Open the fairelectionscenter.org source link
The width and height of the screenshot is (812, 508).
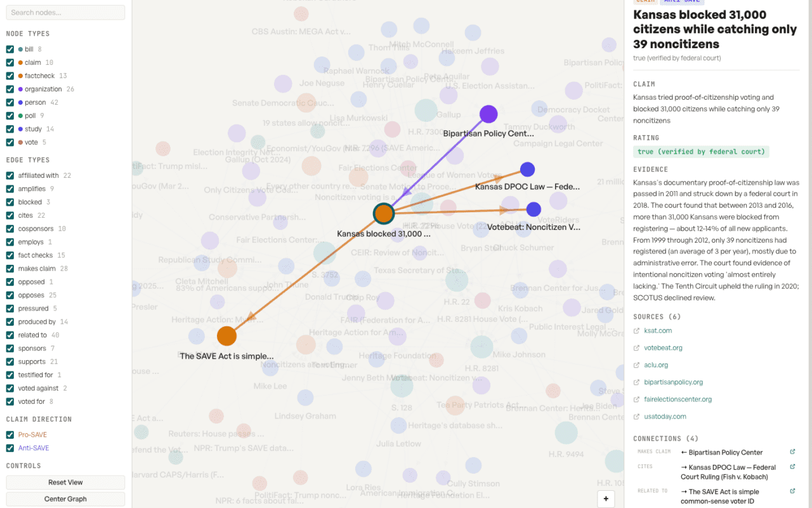click(678, 399)
